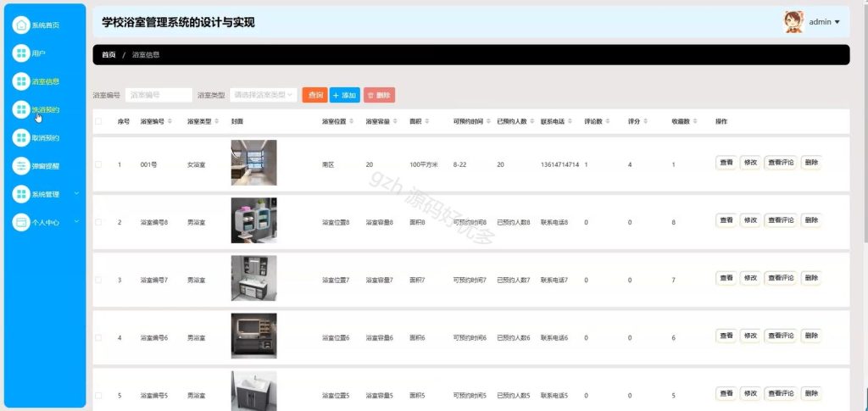Open the admin user dropdown arrow
This screenshot has width=868, height=411.
(837, 22)
